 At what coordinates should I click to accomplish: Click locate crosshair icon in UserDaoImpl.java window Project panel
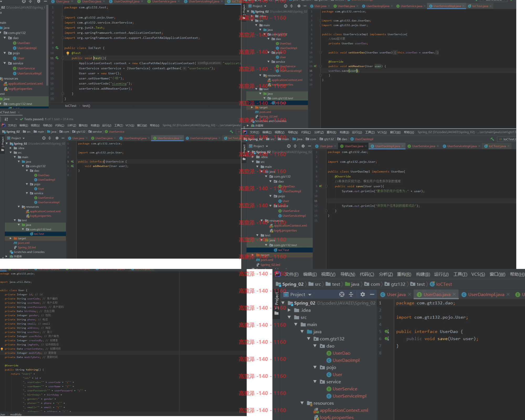pos(289,146)
